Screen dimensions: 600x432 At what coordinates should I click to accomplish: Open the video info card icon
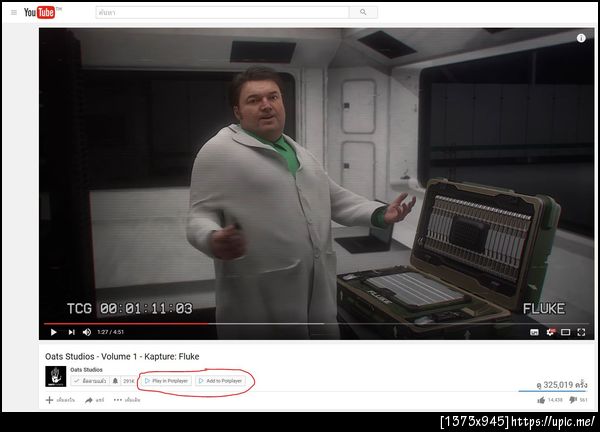point(581,38)
